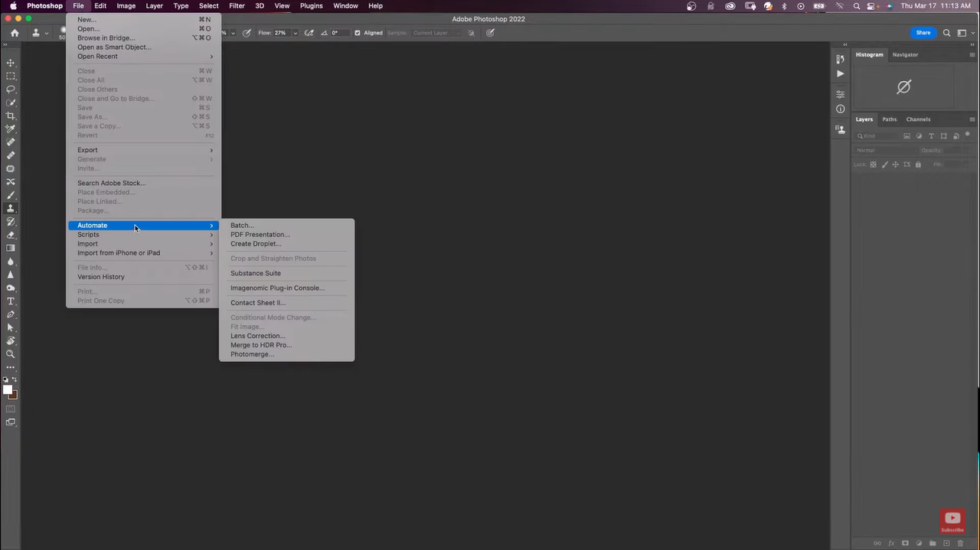Open the Actions panel play icon

click(x=840, y=73)
